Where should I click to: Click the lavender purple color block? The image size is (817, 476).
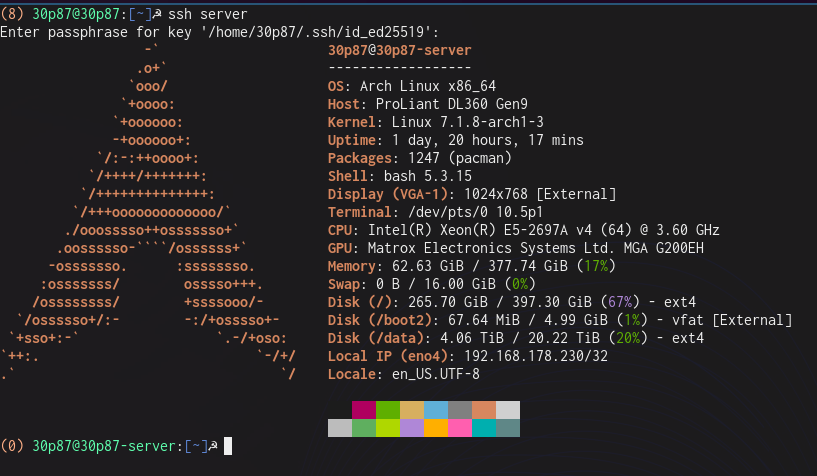click(x=412, y=428)
